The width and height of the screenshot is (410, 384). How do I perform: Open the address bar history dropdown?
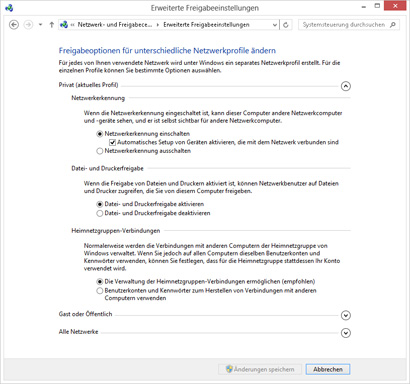tap(274, 25)
